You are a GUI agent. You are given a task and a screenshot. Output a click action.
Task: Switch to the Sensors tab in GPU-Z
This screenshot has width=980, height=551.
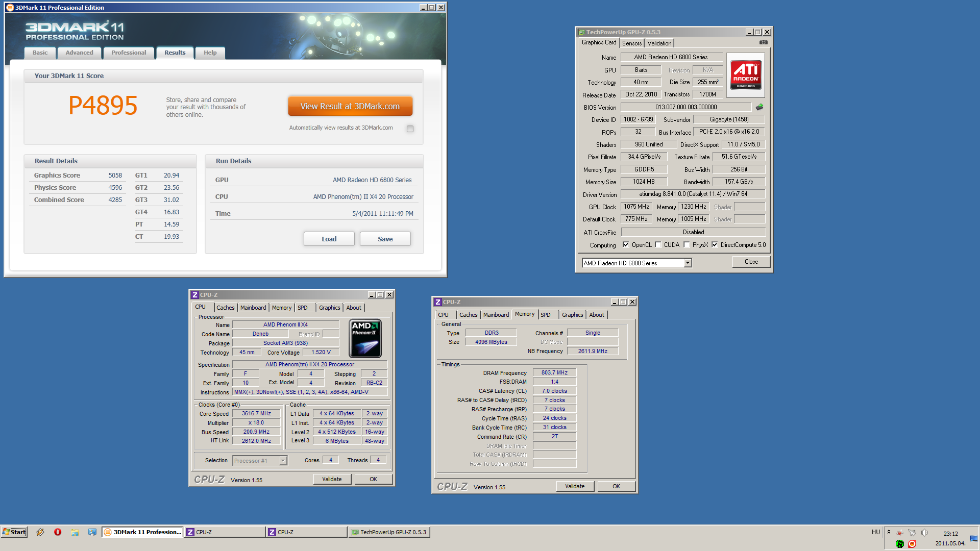click(x=632, y=43)
